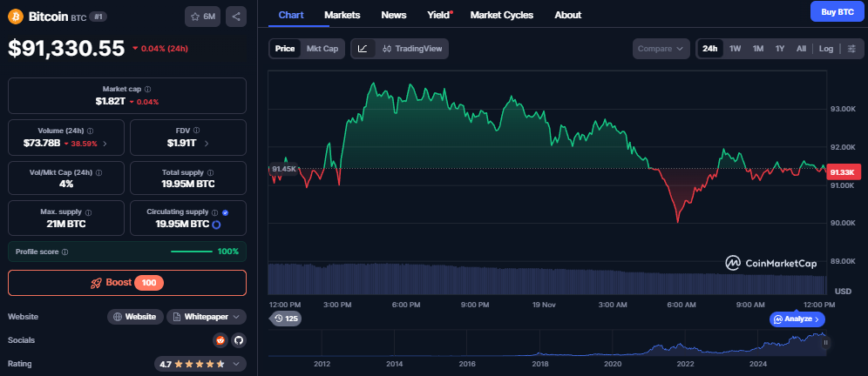Viewport: 868px width, 376px height.
Task: Switch chart to Price view
Action: 285,49
